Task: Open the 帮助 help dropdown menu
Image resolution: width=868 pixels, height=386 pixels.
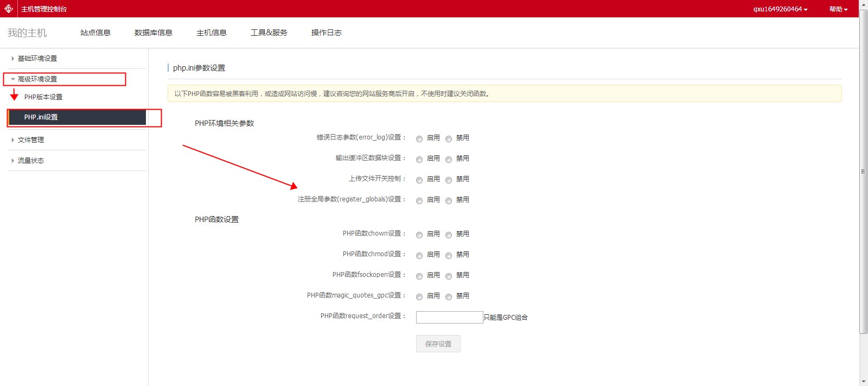Action: pos(838,9)
